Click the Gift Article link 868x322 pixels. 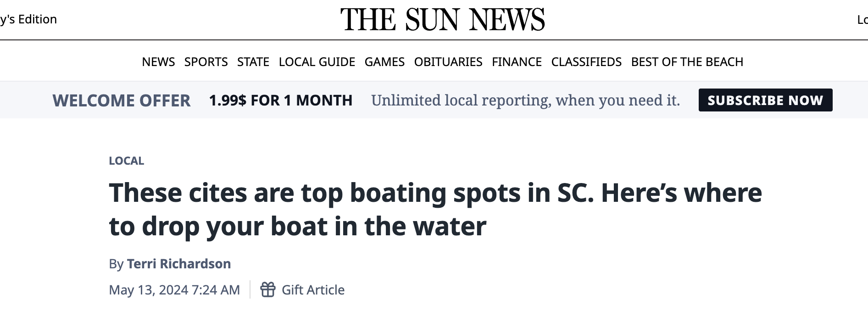[313, 290]
